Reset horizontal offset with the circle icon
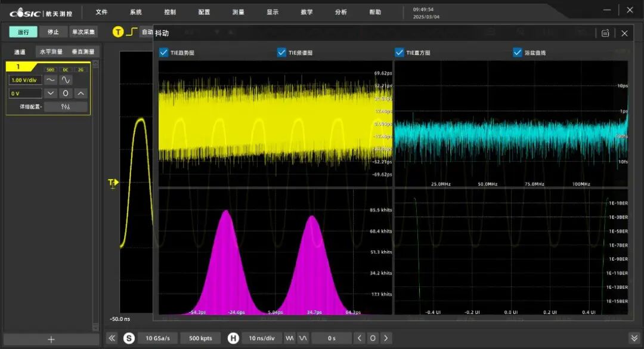Screen dimensions: 644x349 (x=373, y=338)
